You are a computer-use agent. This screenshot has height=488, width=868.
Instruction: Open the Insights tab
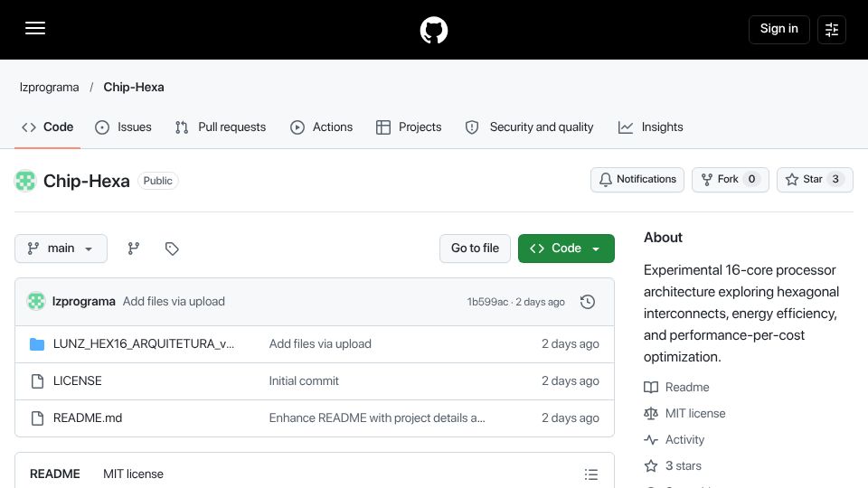[650, 127]
